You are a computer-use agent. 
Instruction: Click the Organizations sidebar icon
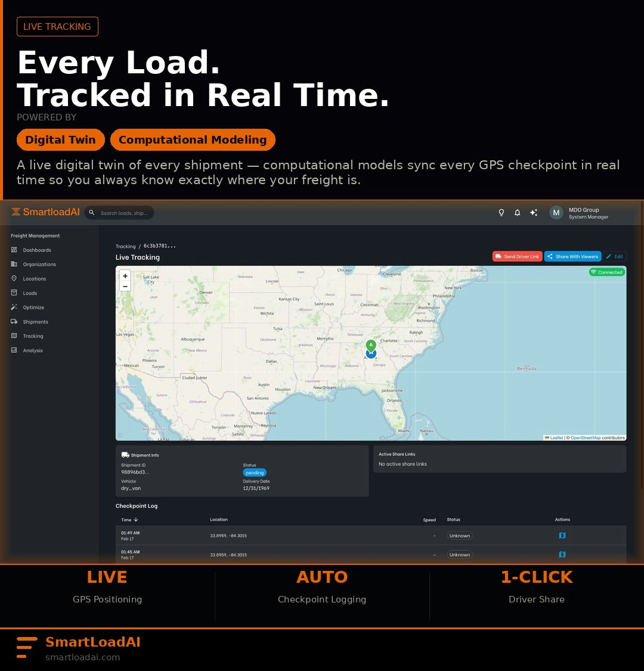coord(14,264)
